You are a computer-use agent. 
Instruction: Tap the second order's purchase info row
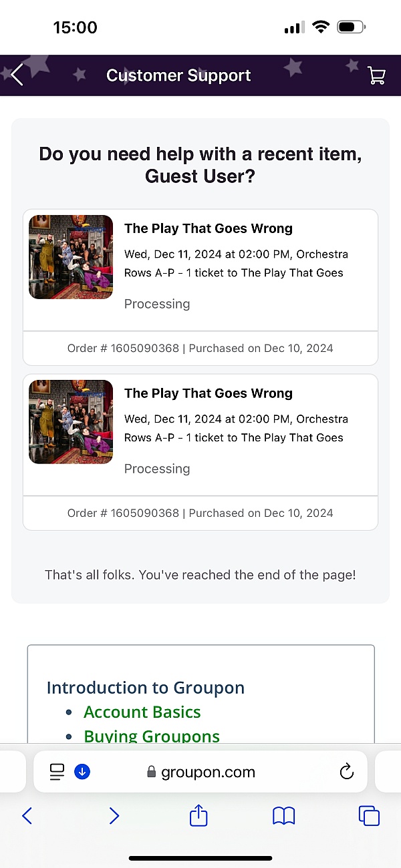click(200, 513)
